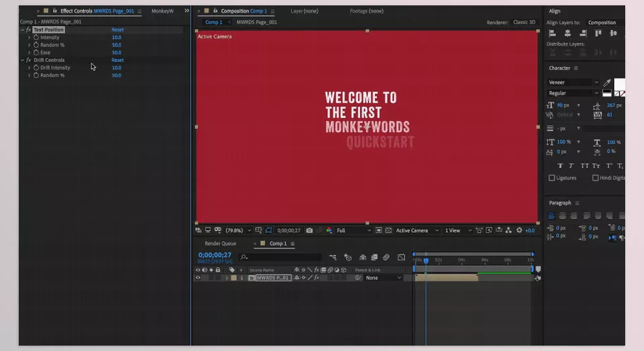Image resolution: width=644 pixels, height=351 pixels.
Task: Open the composition flowchart icon
Action: tap(508, 231)
